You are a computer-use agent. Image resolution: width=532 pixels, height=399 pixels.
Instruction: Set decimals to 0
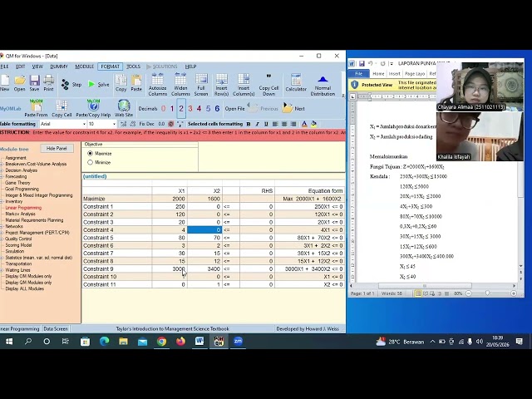point(163,109)
